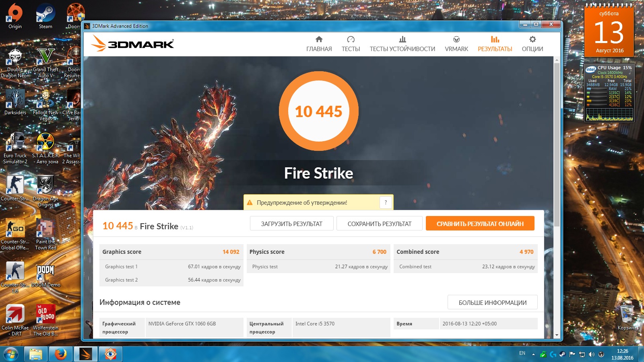
Task: Click the CPU Usage desktop gadget
Action: point(609,93)
